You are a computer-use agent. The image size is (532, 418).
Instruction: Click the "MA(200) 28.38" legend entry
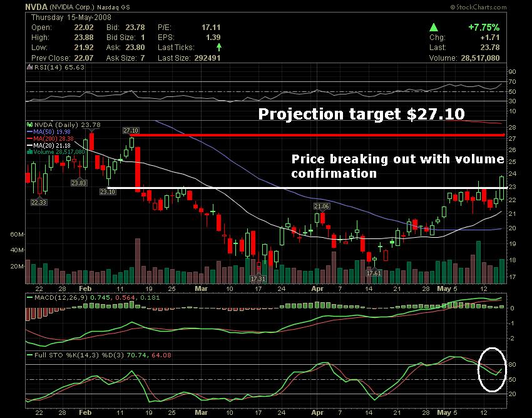click(x=53, y=139)
